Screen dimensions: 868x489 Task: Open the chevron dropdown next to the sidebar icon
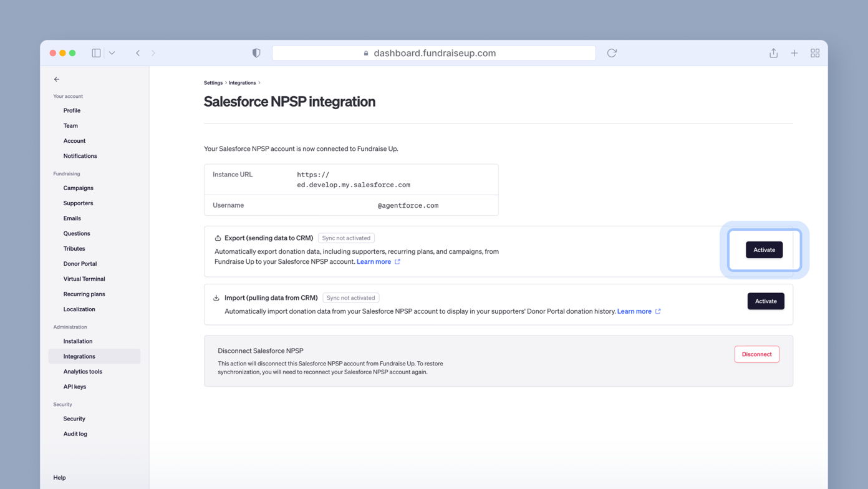[x=112, y=53]
